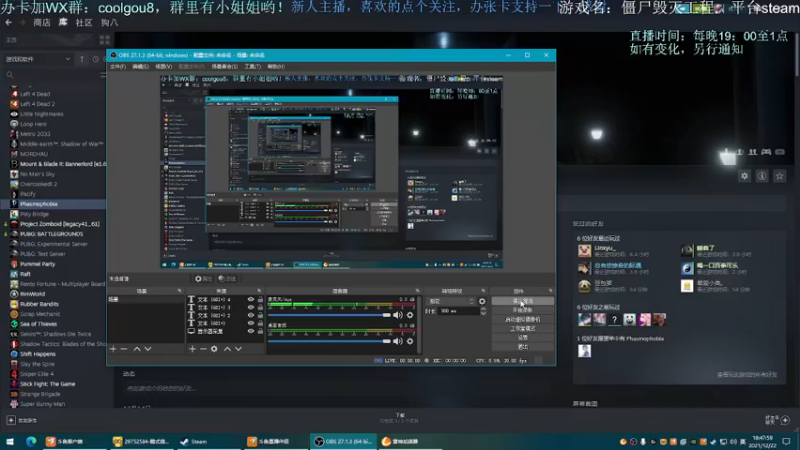The image size is (800, 450).
Task: Pop out the 转场特效 dock panel
Action: pos(483,291)
